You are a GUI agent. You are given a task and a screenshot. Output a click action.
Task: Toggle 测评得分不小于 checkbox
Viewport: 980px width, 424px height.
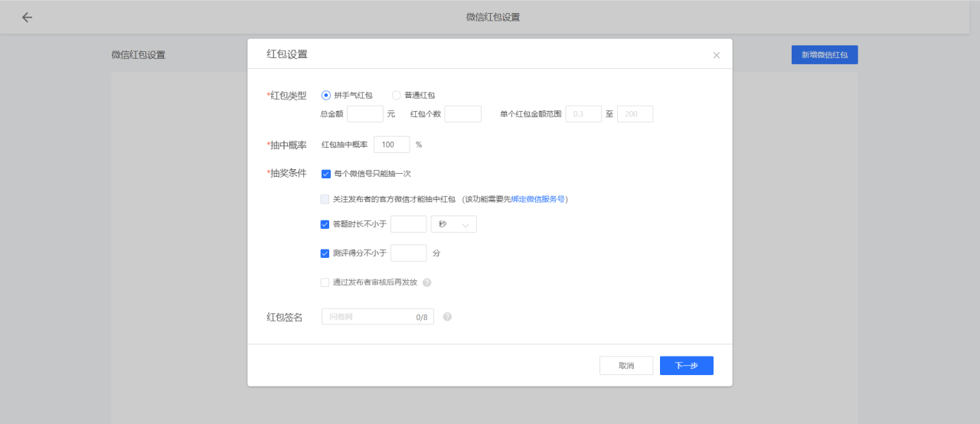325,253
